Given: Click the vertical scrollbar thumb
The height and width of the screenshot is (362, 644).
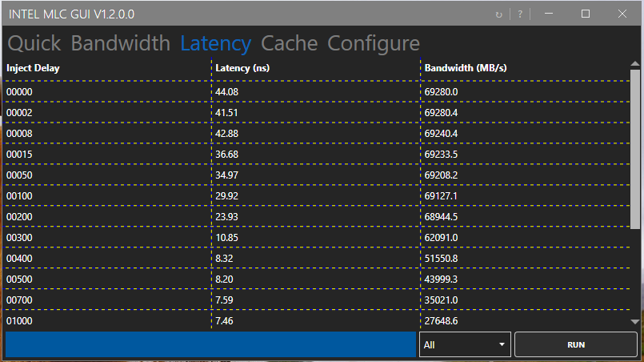Looking at the screenshot, I should tap(635, 149).
